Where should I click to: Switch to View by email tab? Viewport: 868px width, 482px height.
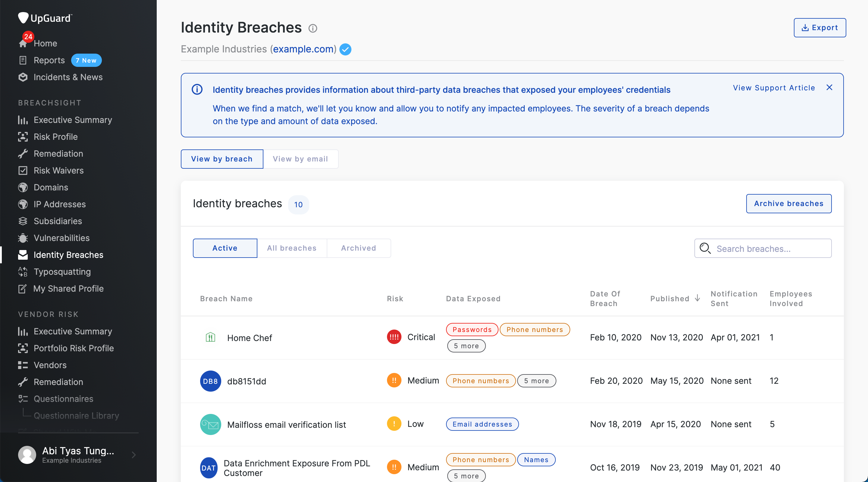pos(300,159)
